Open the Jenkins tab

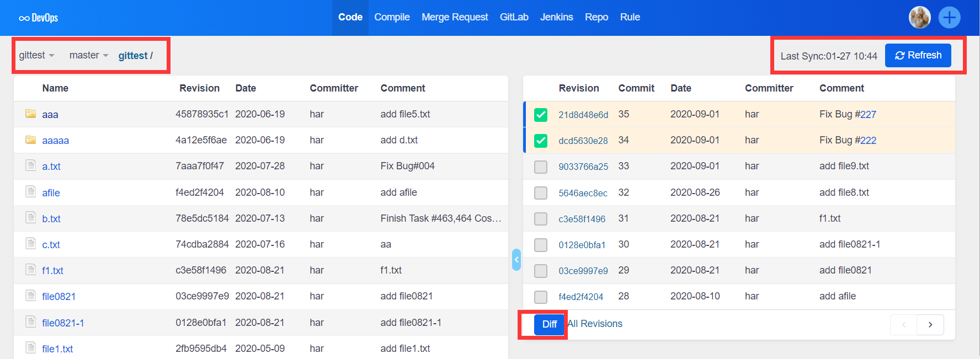pos(556,17)
